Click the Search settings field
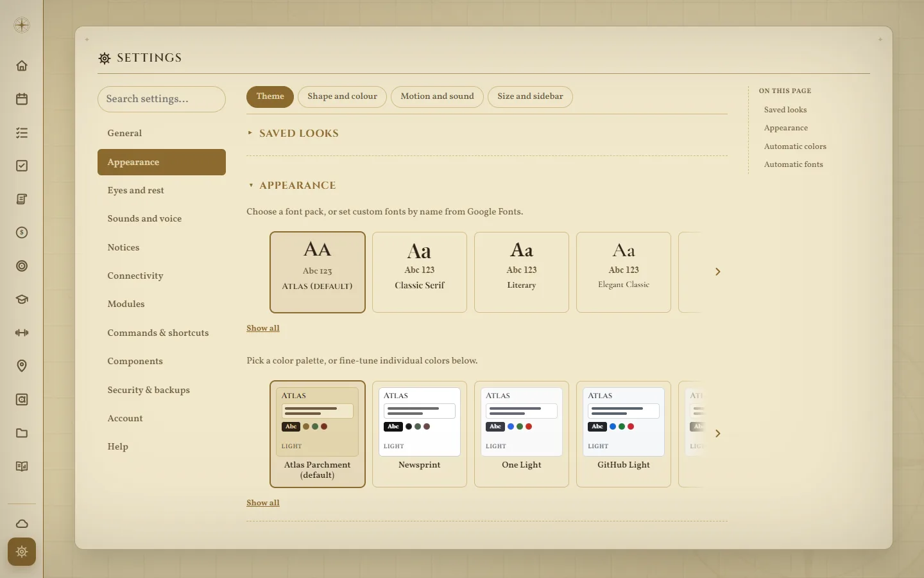Viewport: 924px width, 578px height. [162, 99]
